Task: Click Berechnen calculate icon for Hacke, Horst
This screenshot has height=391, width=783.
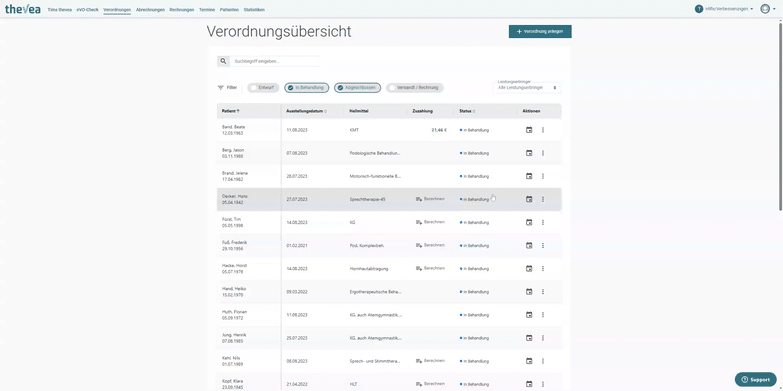Action: pyautogui.click(x=419, y=269)
